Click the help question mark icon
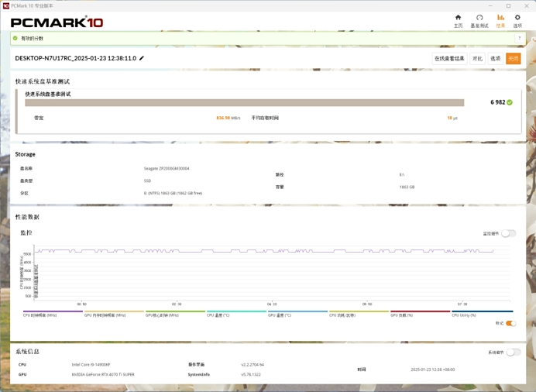This screenshot has height=392, width=536. point(520,38)
